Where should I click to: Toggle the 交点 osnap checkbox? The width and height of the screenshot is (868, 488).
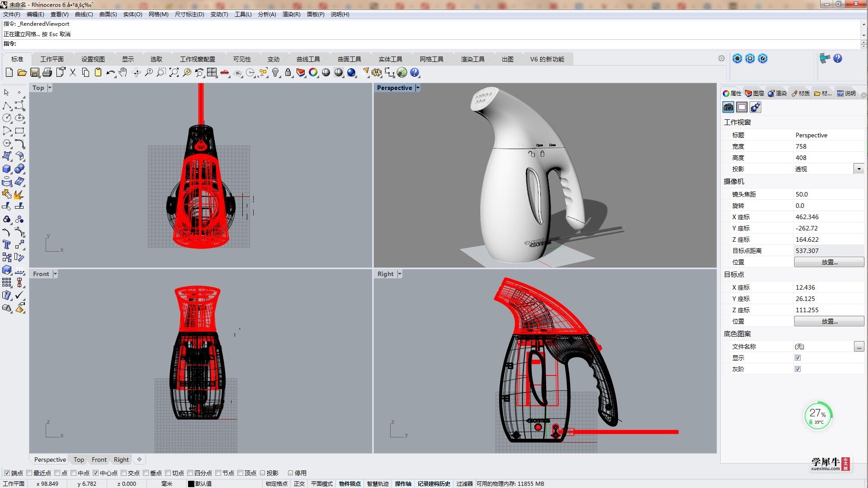point(124,473)
